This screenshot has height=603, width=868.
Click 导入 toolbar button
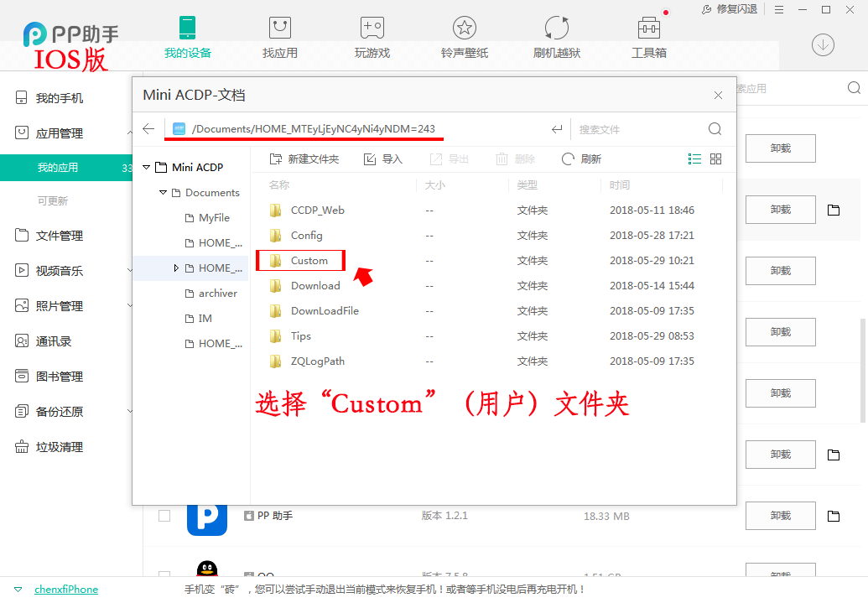[382, 159]
